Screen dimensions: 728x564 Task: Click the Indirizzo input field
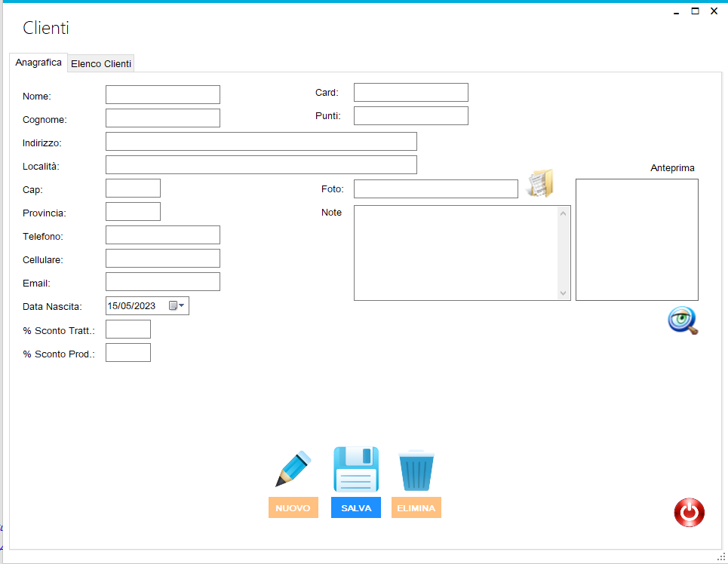[x=261, y=142]
